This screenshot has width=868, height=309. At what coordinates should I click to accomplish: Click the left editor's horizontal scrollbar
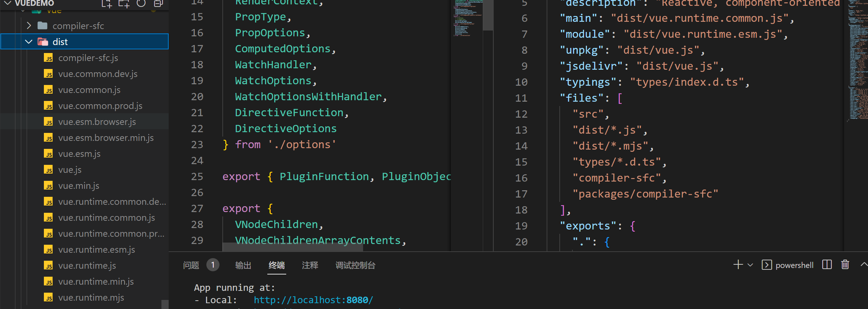[x=292, y=247]
